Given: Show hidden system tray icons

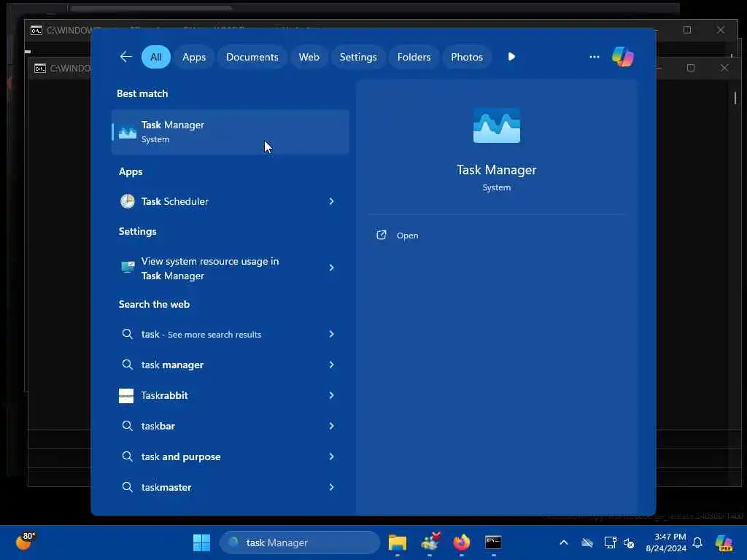Looking at the screenshot, I should point(564,542).
